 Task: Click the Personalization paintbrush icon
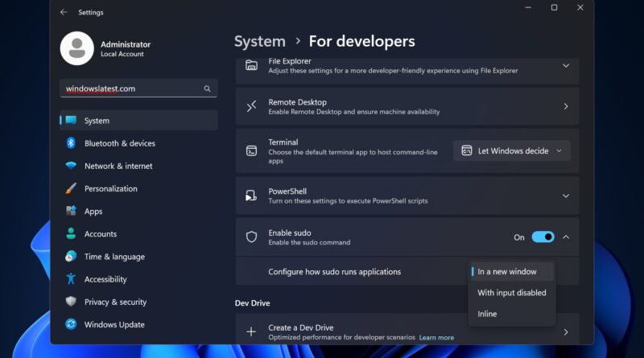(x=71, y=188)
